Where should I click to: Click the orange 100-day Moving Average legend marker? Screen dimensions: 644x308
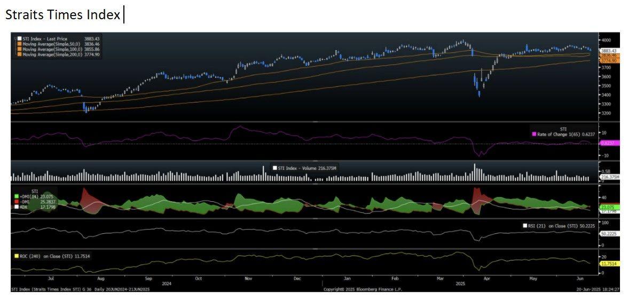19,49
